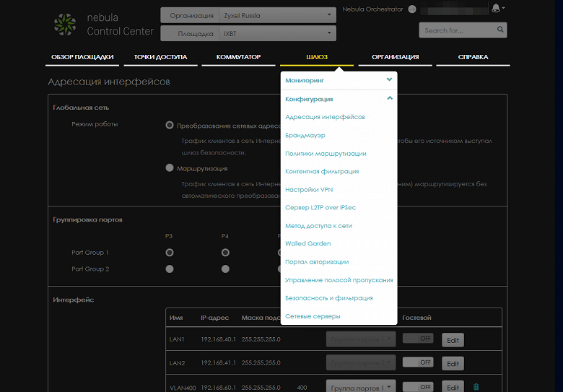Click the VLAN ID value 400

302,388
